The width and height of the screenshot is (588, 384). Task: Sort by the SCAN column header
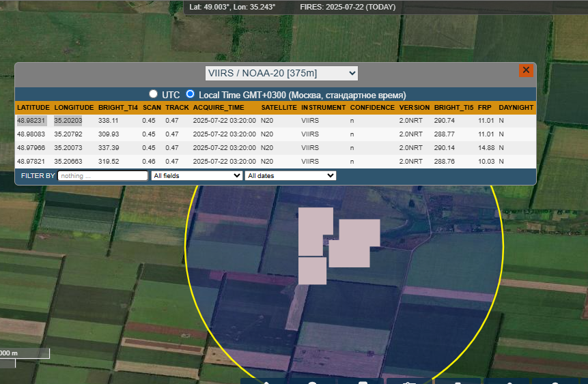[152, 108]
